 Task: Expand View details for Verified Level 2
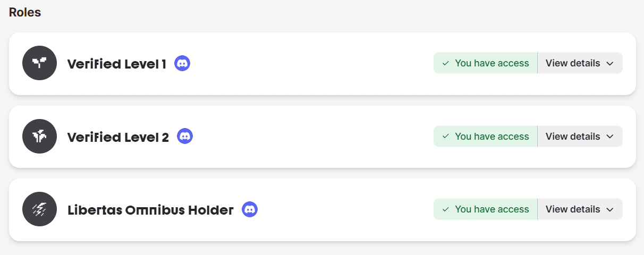[x=580, y=137]
